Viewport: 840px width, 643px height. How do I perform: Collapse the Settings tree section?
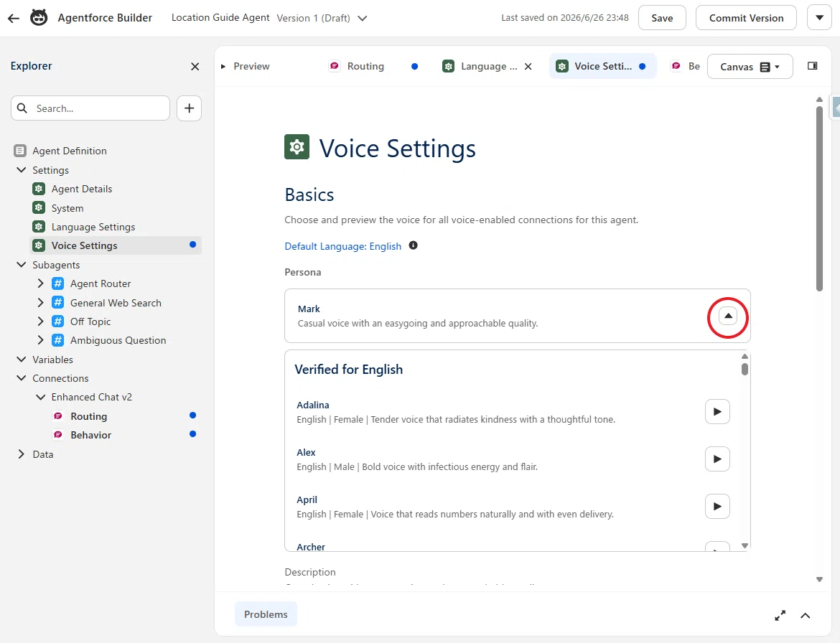coord(22,169)
